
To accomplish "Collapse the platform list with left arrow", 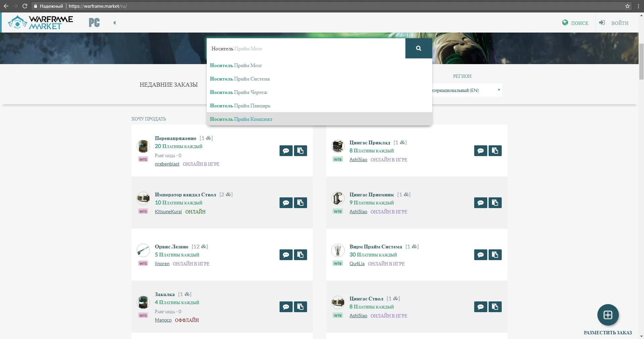I will coord(114,23).
